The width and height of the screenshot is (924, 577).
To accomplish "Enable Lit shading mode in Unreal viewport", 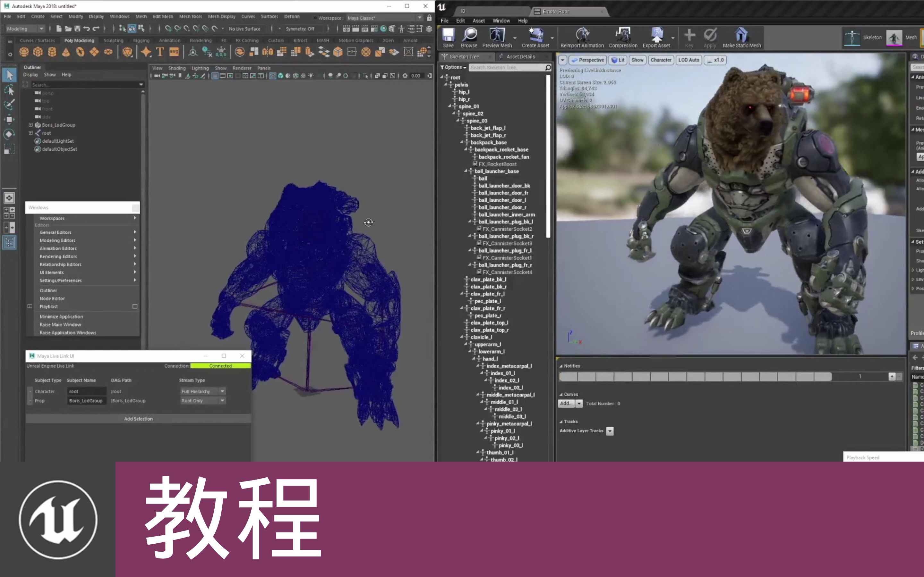I will (x=617, y=60).
